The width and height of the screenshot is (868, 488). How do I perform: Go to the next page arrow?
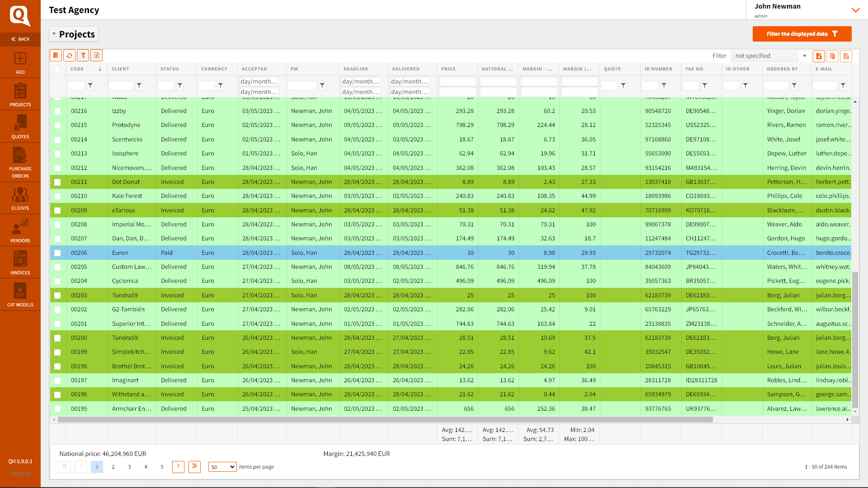178,467
